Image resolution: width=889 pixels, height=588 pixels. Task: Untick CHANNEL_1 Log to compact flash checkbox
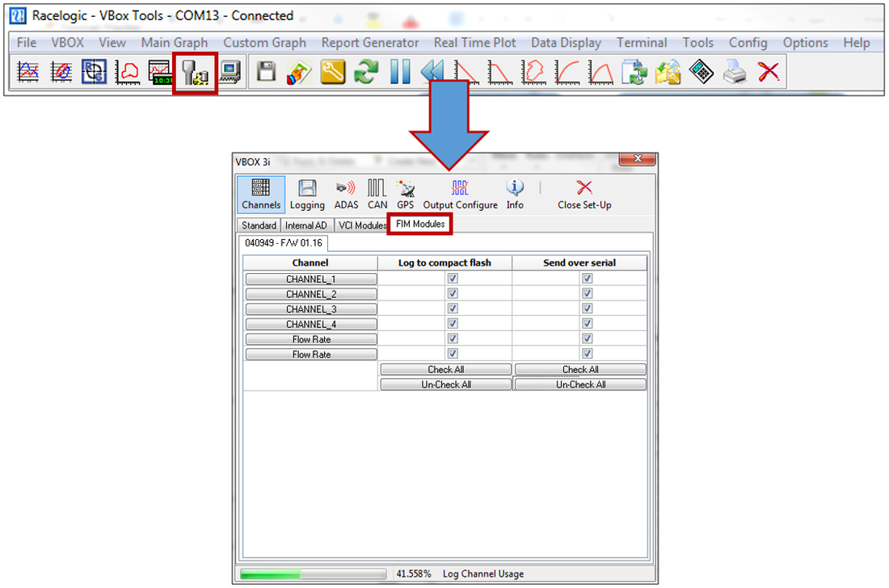click(x=453, y=279)
